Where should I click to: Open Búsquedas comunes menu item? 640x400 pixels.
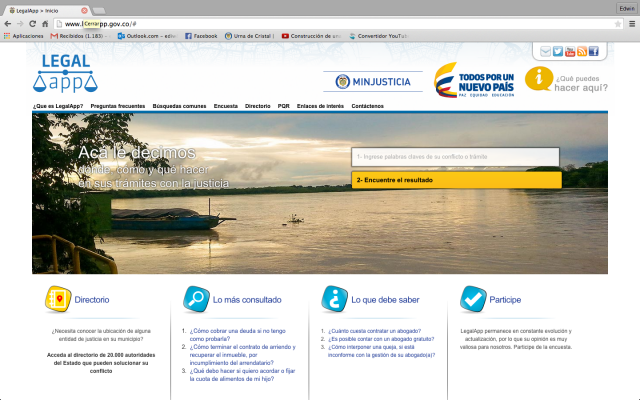pyautogui.click(x=179, y=106)
